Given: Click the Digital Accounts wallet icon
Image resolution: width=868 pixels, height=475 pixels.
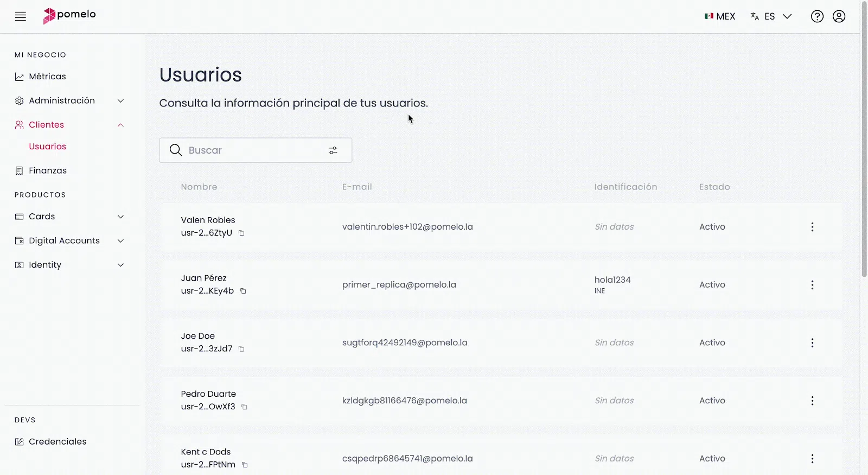Looking at the screenshot, I should [x=20, y=241].
